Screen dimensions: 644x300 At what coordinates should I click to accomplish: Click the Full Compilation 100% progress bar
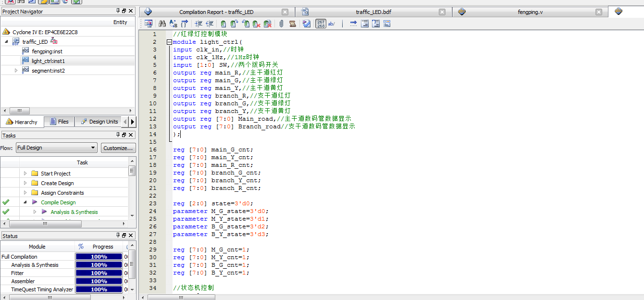pyautogui.click(x=99, y=257)
